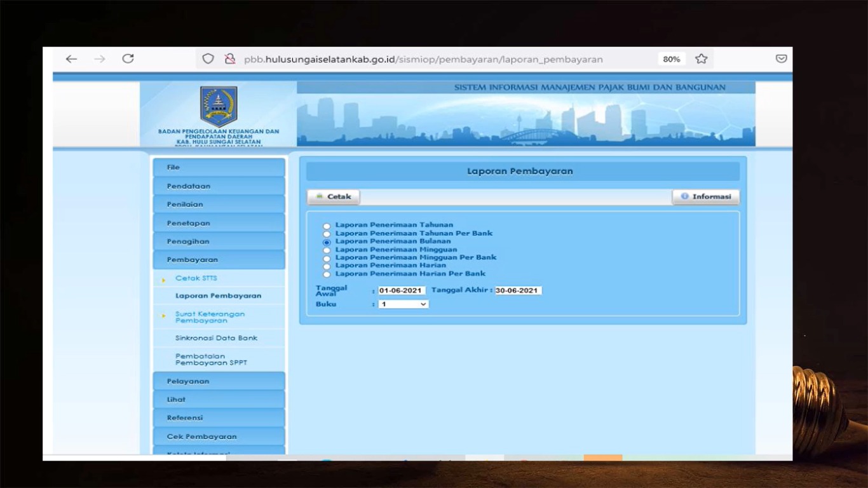This screenshot has height=488, width=868.
Task: Click the Tanggal Awal date field
Action: coord(402,290)
